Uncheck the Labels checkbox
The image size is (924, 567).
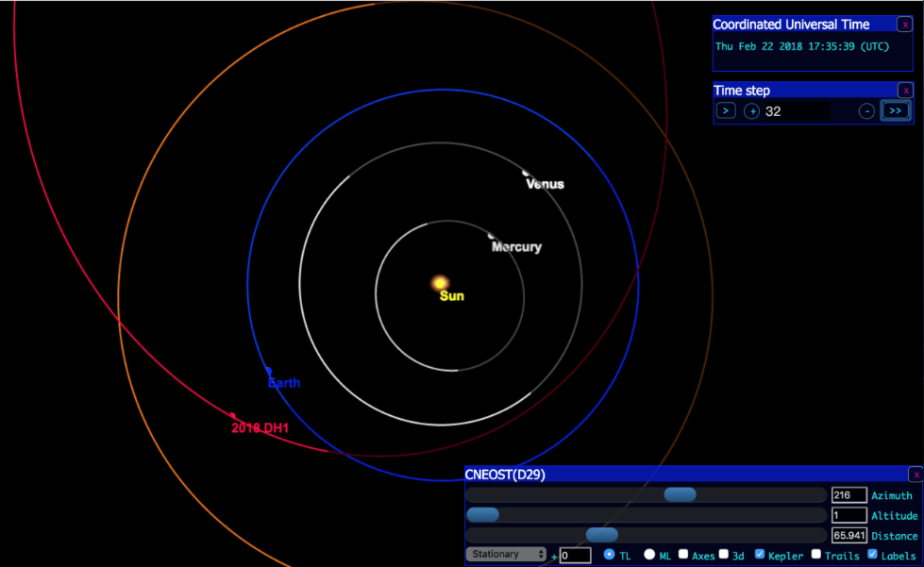(x=873, y=554)
